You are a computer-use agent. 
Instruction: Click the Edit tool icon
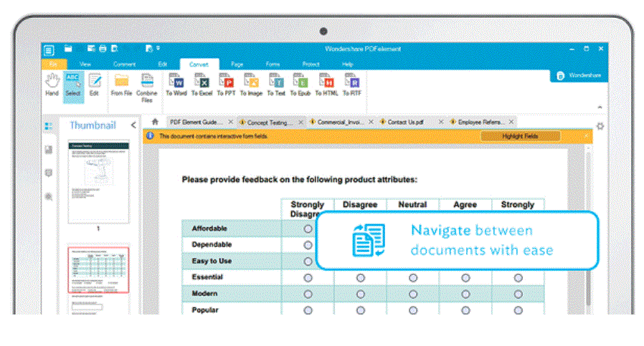click(x=95, y=85)
